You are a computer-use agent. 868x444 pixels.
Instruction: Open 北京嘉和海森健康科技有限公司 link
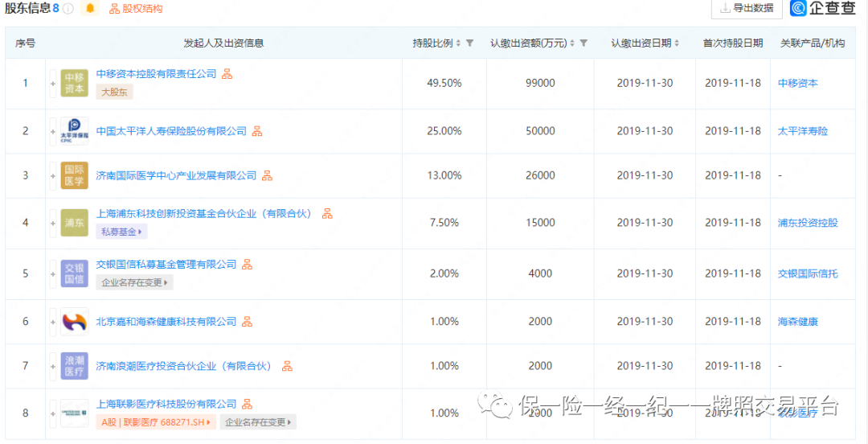point(166,322)
